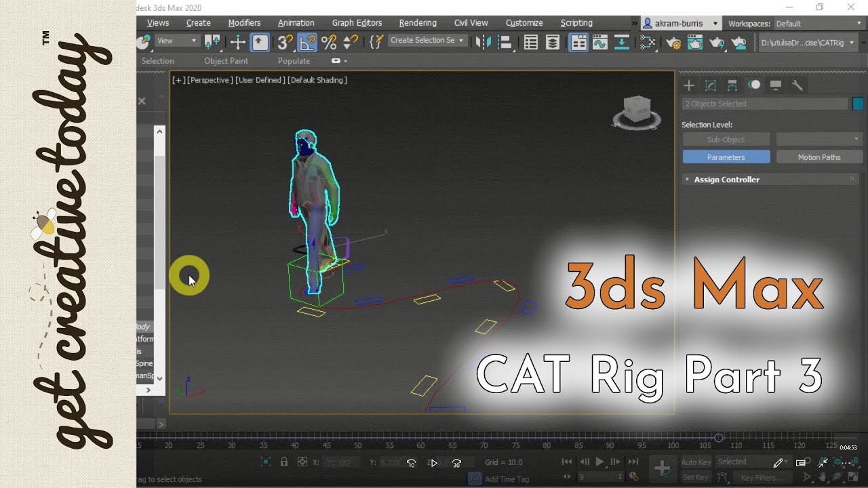Open the View reference coordinate dropdown

click(176, 41)
